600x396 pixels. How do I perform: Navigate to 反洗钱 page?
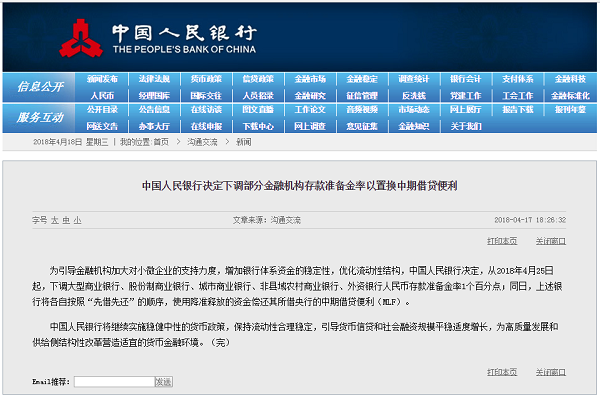(x=414, y=96)
